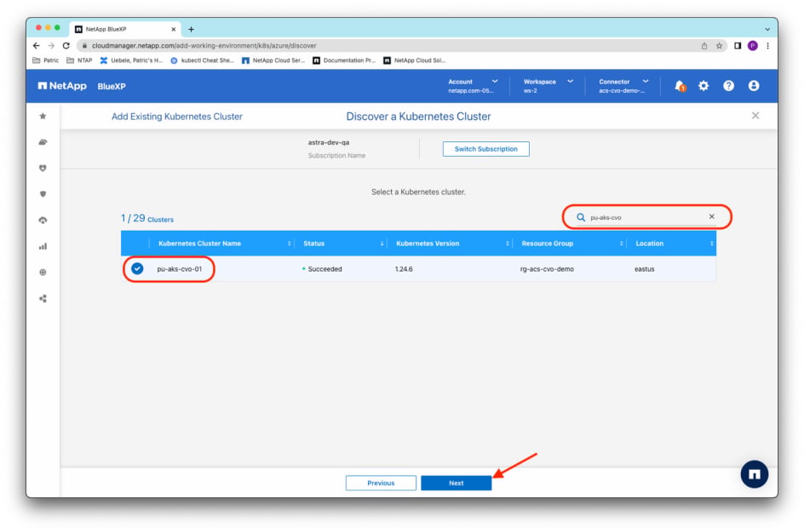Open the bar chart analytics sidebar icon
Image resolution: width=804 pixels, height=532 pixels.
click(x=43, y=247)
